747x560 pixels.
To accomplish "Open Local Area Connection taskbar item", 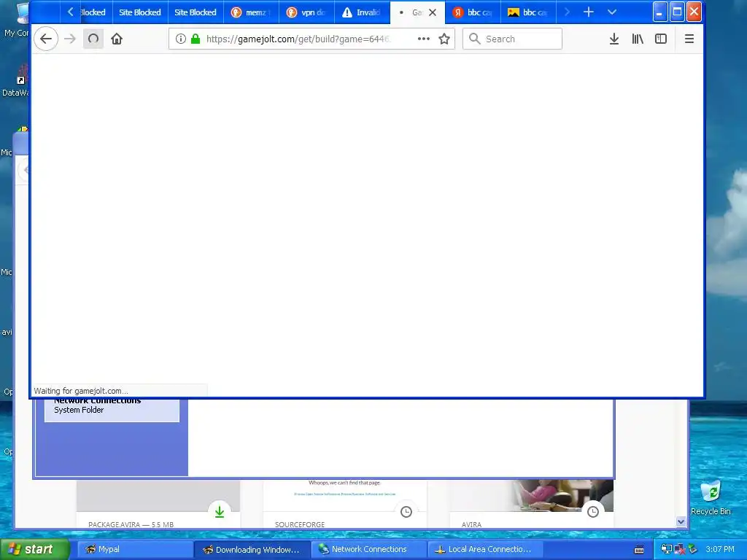I will click(x=485, y=549).
